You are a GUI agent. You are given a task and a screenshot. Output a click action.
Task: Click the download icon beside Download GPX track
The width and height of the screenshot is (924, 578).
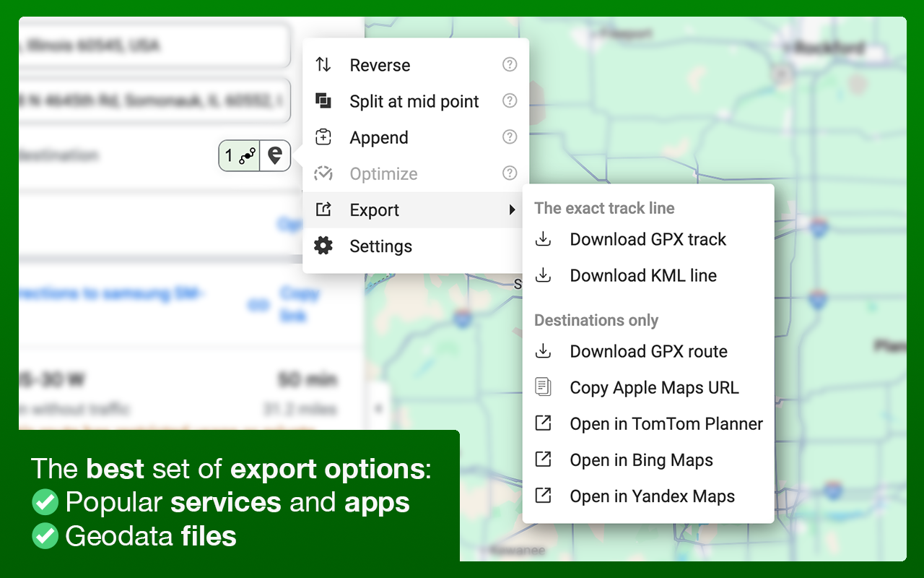543,239
